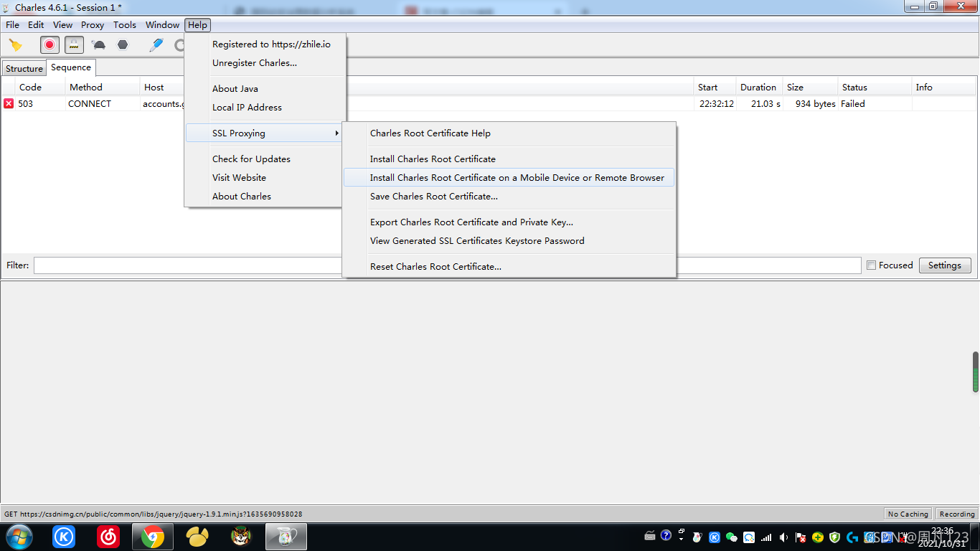Open Google Chrome from the taskbar
Image resolution: width=980 pixels, height=551 pixels.
[x=153, y=537]
